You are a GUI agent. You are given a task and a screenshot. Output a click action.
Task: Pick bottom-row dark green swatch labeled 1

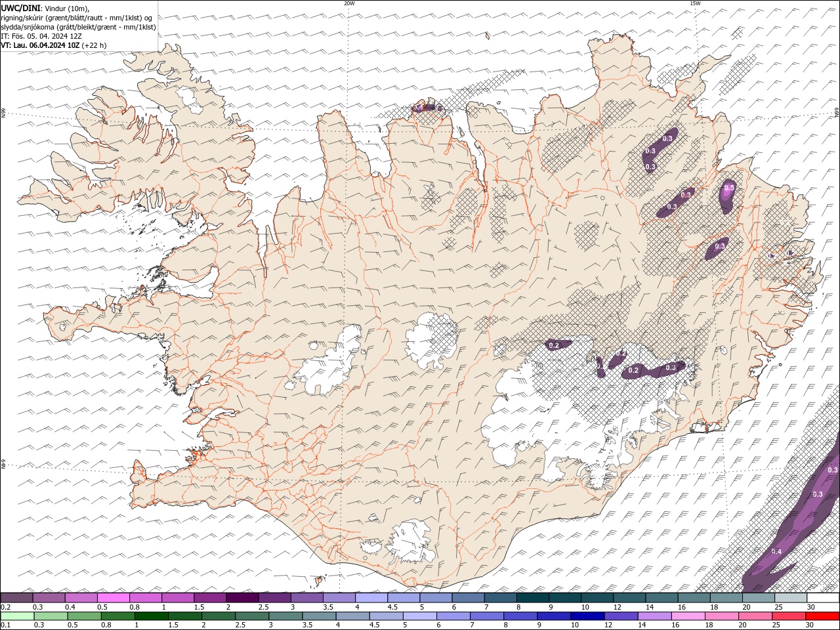tap(151, 616)
